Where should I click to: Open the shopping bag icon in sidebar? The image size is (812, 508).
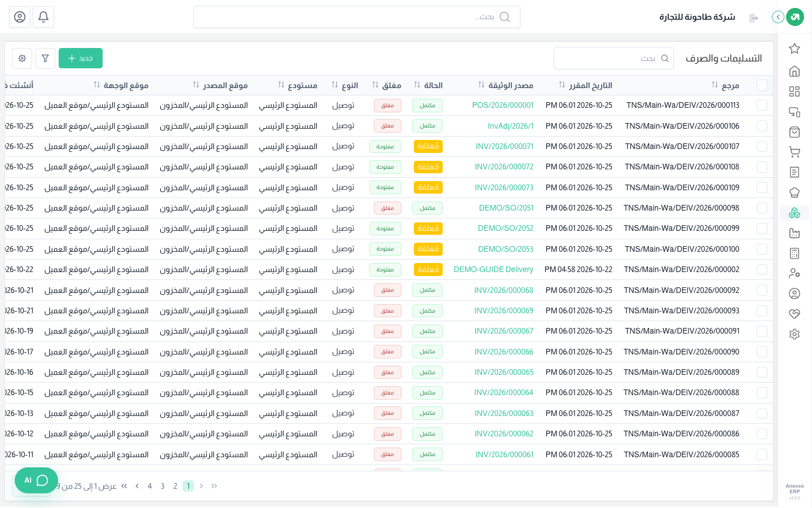tap(795, 132)
